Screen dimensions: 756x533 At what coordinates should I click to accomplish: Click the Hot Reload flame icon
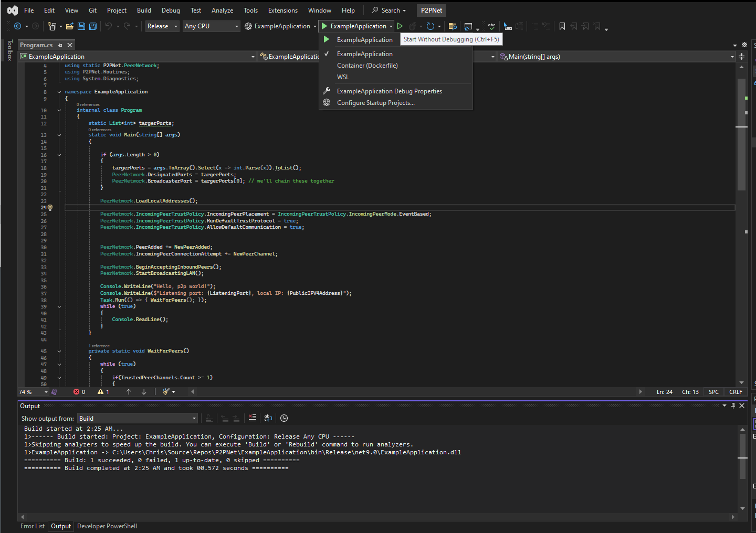click(413, 26)
